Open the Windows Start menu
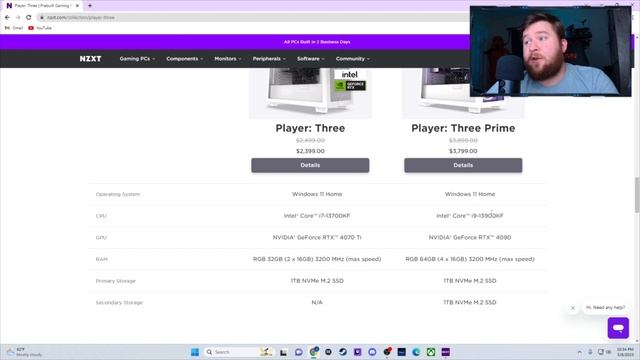Image resolution: width=640 pixels, height=360 pixels. [195, 352]
